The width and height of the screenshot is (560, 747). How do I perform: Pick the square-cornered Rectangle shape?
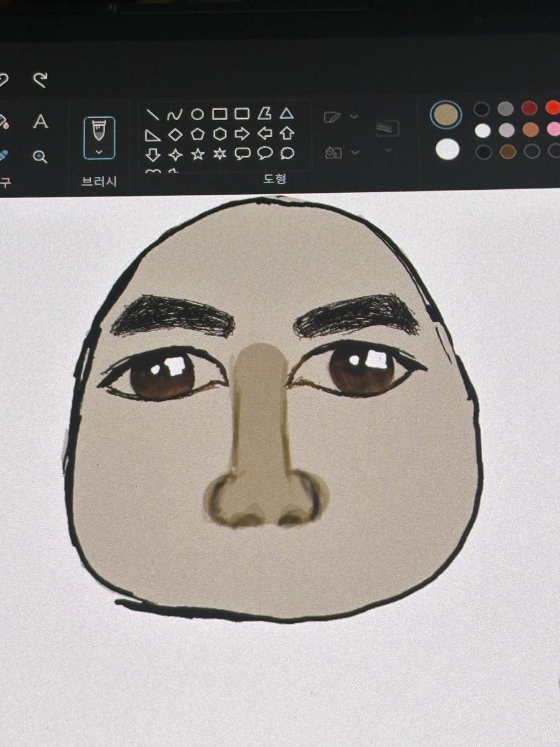[219, 114]
